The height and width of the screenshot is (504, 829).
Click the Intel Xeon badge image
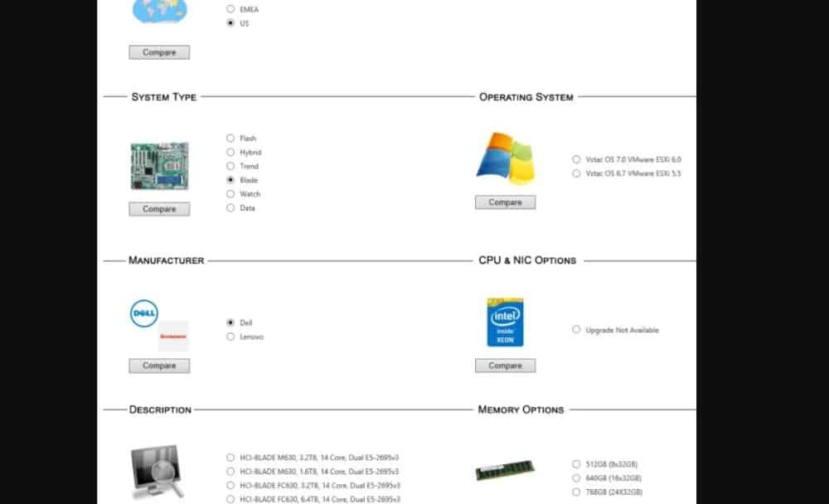click(505, 322)
